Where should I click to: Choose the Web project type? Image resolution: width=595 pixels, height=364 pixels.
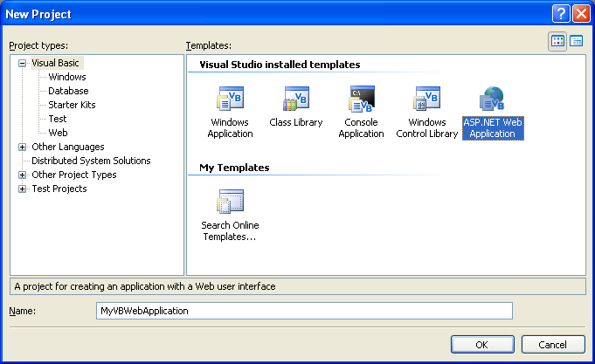(58, 133)
